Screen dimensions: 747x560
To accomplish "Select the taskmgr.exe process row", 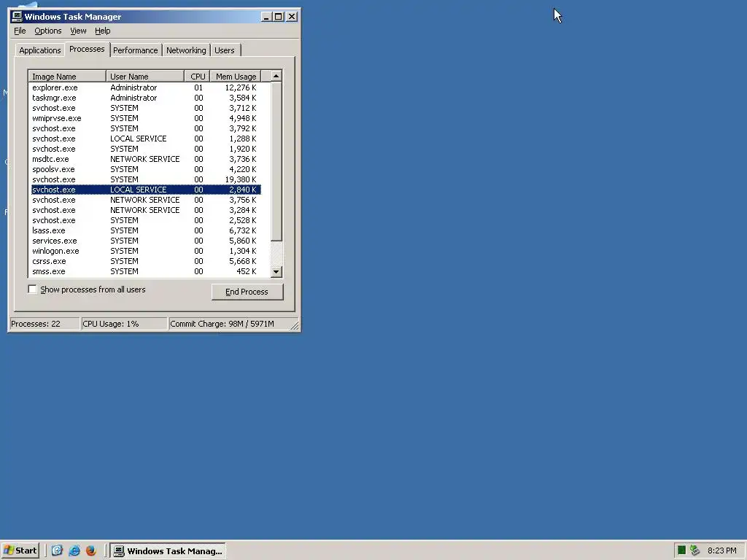I will pyautogui.click(x=146, y=98).
